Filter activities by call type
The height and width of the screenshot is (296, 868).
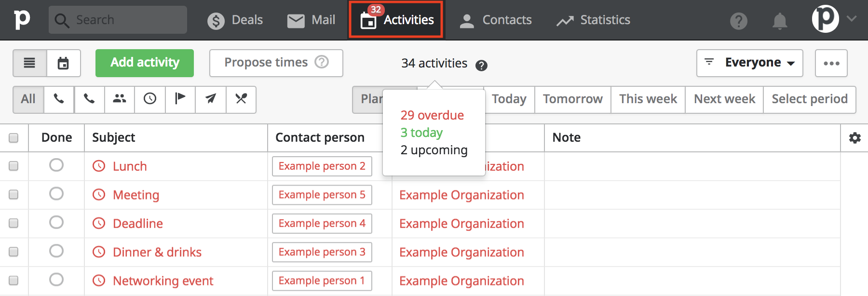tap(59, 100)
